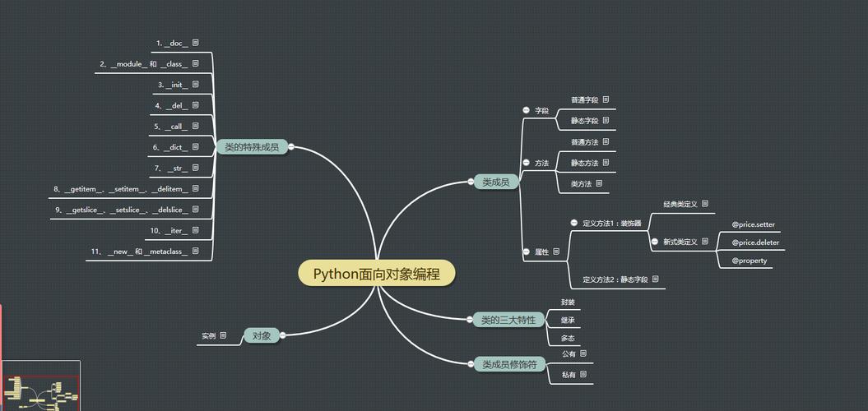
Task: Select the central Python面向对象编程 topic
Action: click(x=376, y=274)
